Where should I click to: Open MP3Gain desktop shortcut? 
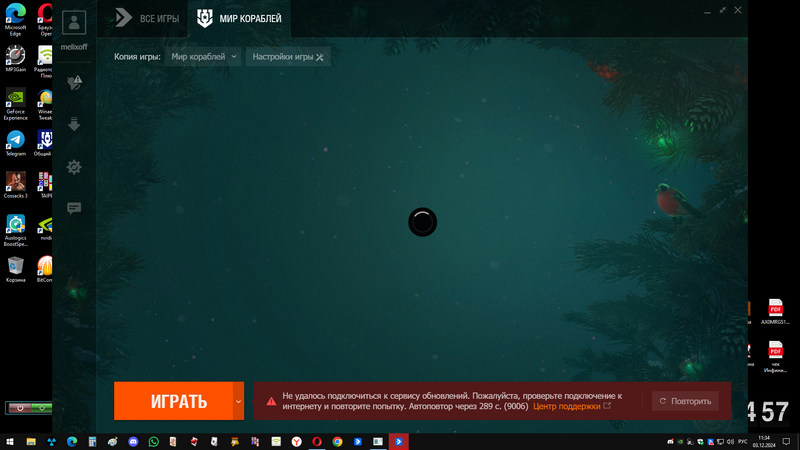[15, 58]
